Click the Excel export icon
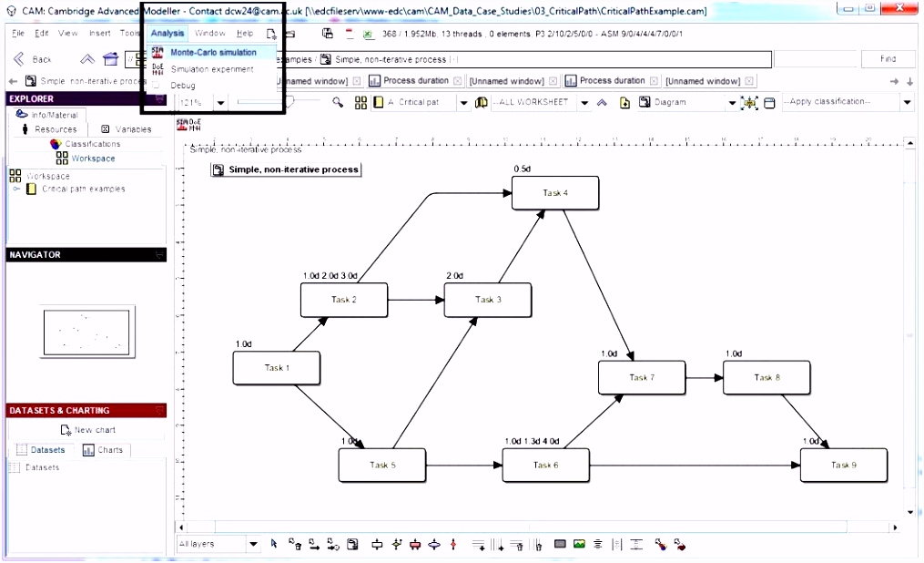The height and width of the screenshot is (563, 924). pos(369,35)
